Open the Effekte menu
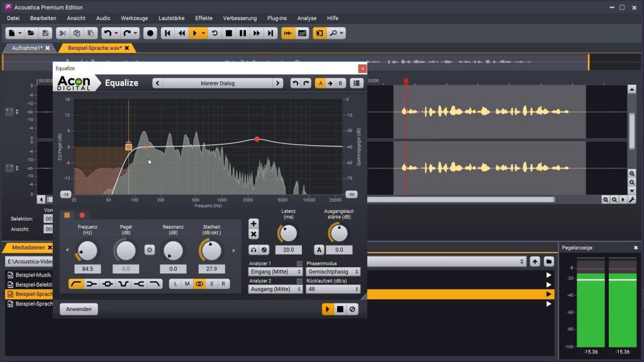Image resolution: width=644 pixels, height=362 pixels. 203,18
